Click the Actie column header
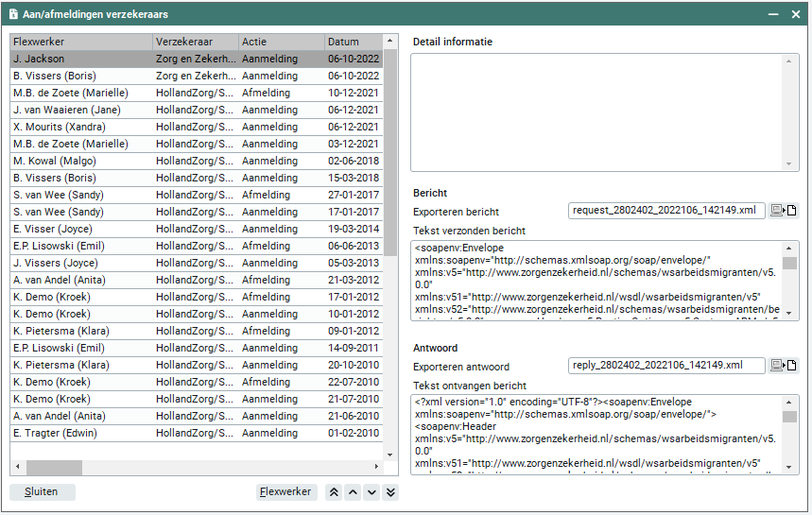This screenshot has height=515, width=812. (x=280, y=43)
